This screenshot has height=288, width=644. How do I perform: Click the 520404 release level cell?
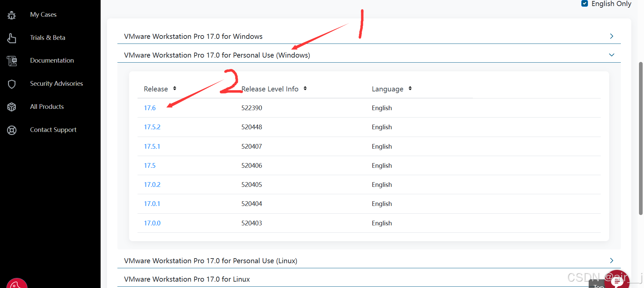click(x=252, y=204)
